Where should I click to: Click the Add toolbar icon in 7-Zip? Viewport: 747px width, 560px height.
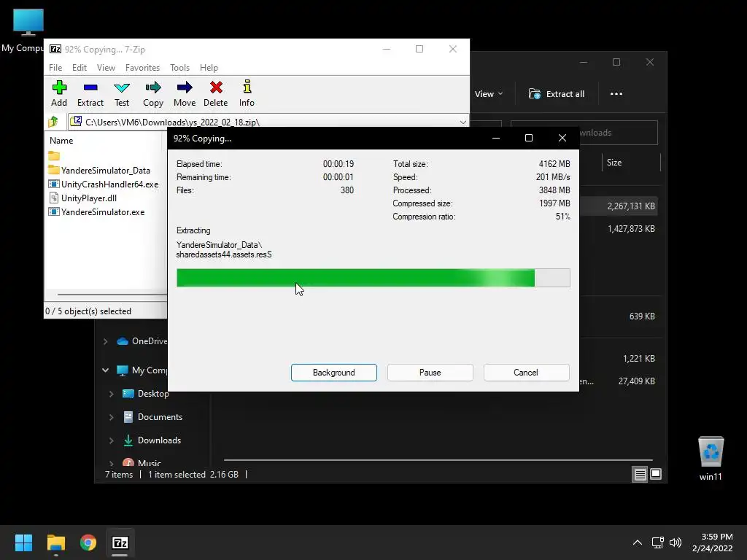coord(59,93)
